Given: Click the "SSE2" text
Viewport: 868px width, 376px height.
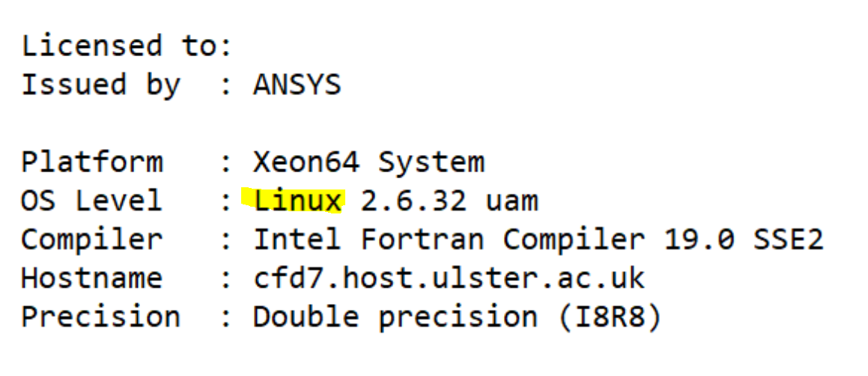Looking at the screenshot, I should [788, 240].
